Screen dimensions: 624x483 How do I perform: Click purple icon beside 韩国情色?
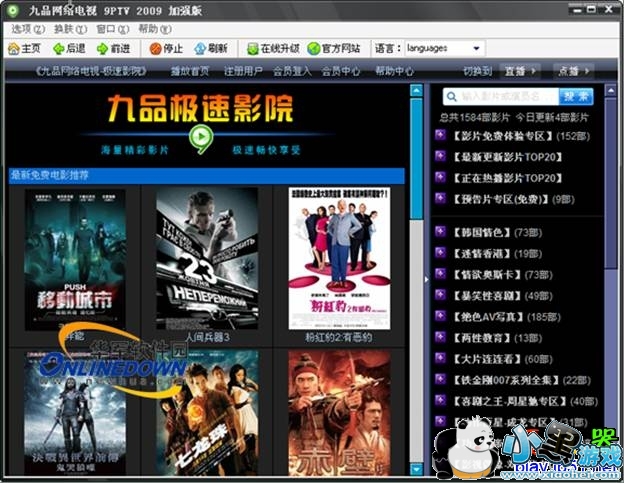(440, 232)
